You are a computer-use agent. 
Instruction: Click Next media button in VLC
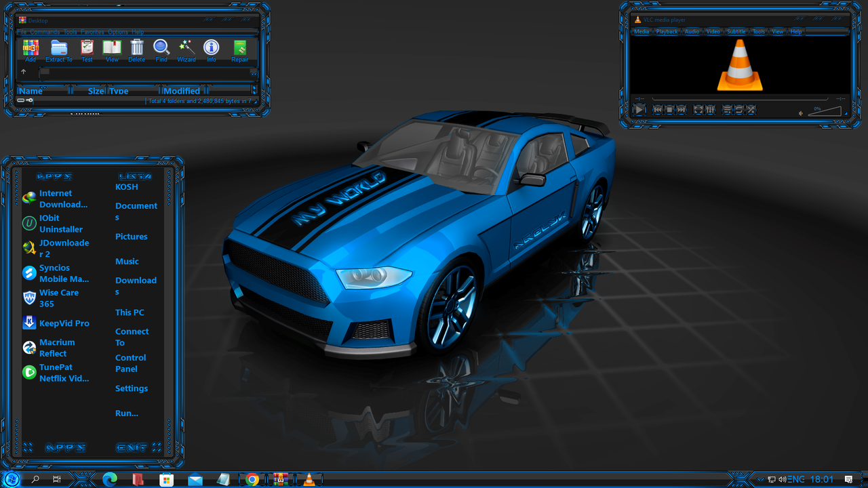point(682,109)
